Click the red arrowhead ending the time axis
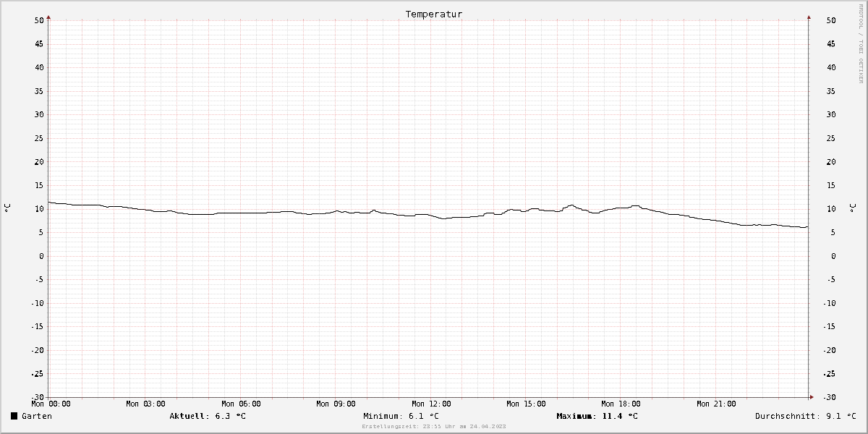 pos(812,397)
